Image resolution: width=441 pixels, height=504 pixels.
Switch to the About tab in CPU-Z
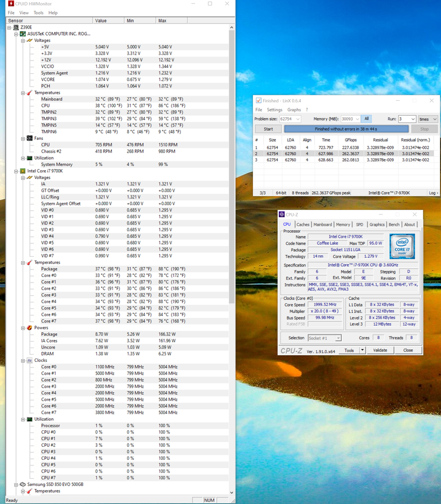pyautogui.click(x=410, y=224)
